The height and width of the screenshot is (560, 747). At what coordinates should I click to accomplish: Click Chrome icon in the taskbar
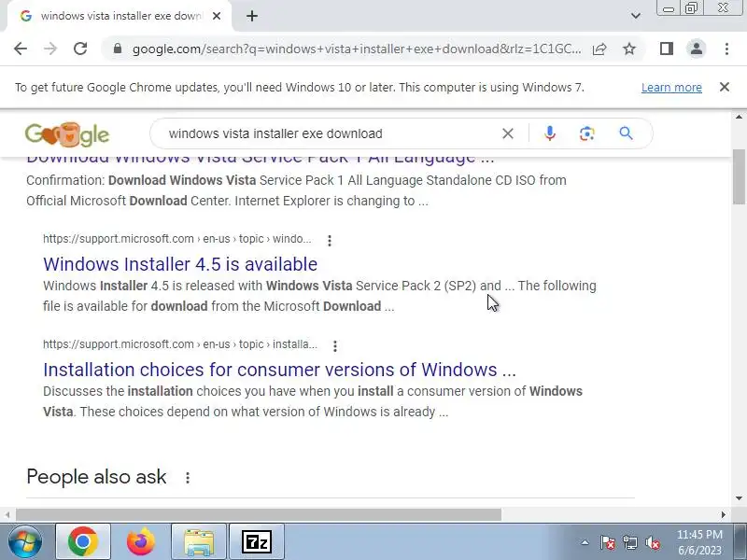83,542
